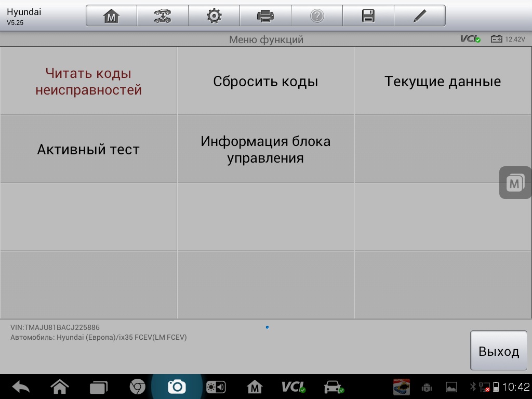The height and width of the screenshot is (399, 532).
Task: Open vehicle swap icon in top toolbar
Action: (x=163, y=16)
